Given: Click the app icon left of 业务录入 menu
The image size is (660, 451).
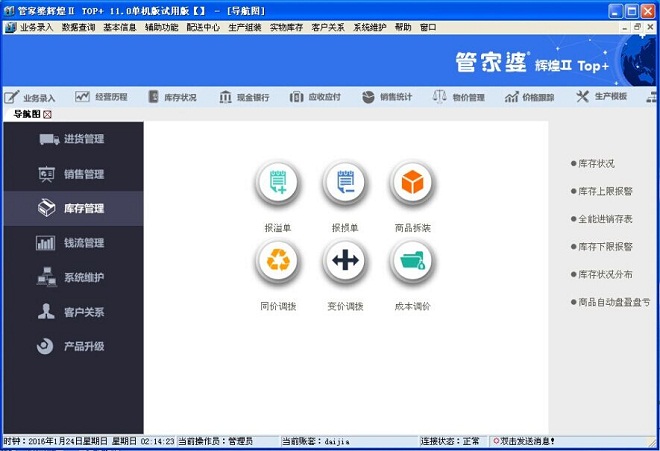Looking at the screenshot, I should [x=11, y=27].
